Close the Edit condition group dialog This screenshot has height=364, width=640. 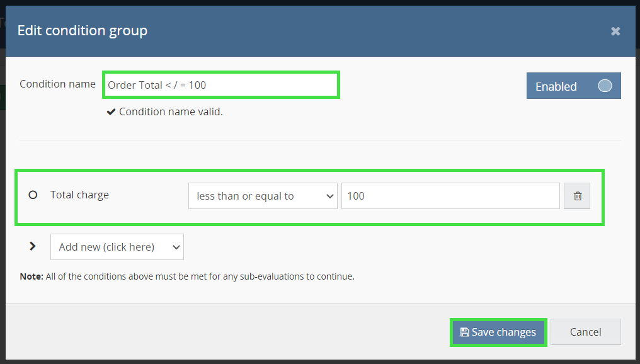[615, 31]
